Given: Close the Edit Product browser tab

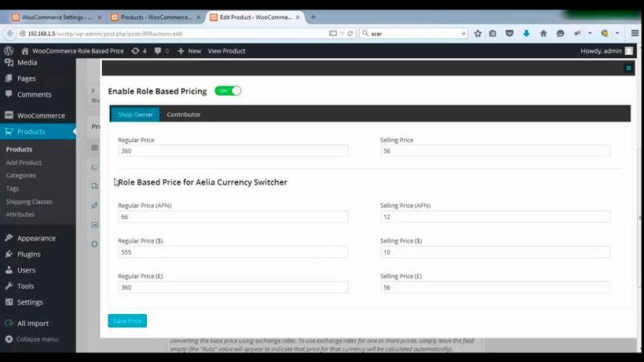Looking at the screenshot, I should 298,17.
